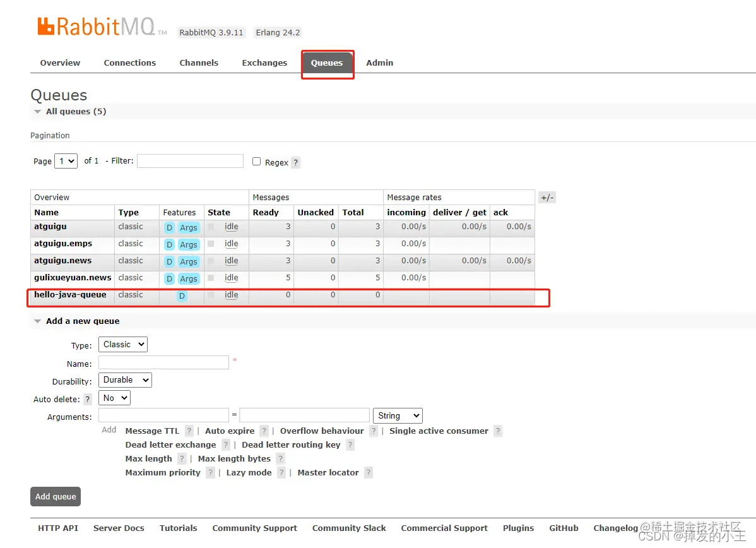Switch to the Exchanges tab

click(x=264, y=63)
